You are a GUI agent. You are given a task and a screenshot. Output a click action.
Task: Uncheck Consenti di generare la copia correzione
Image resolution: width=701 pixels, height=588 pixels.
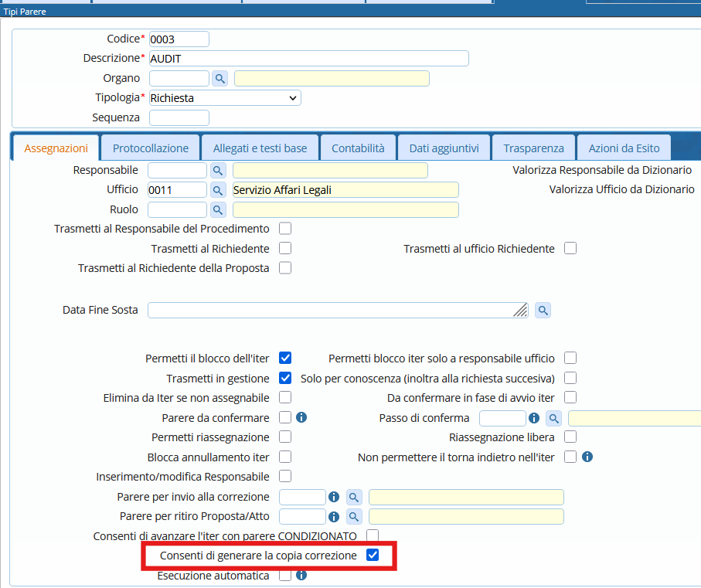point(373,556)
